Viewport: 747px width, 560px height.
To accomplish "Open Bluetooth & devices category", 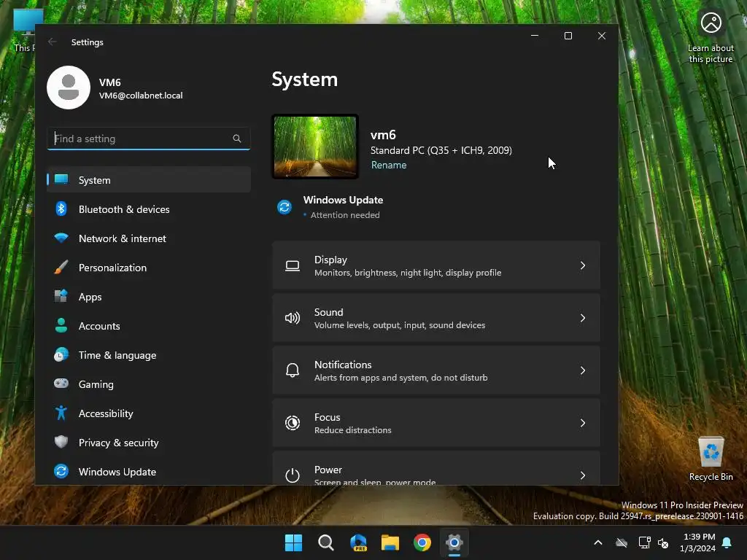I will (124, 209).
